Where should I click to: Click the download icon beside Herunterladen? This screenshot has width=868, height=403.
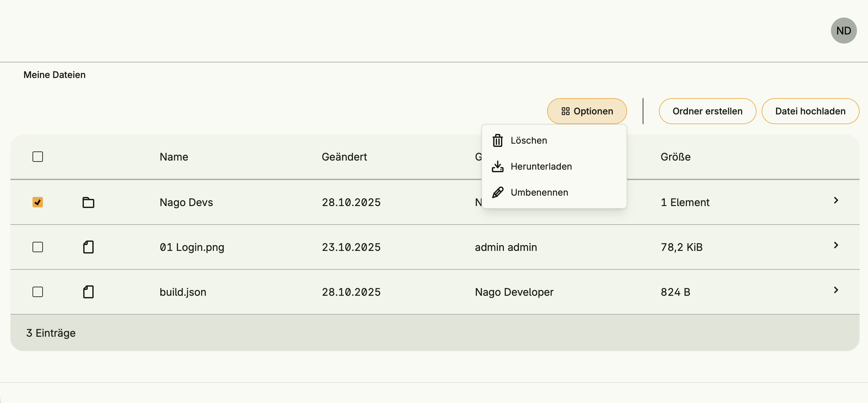click(x=497, y=166)
